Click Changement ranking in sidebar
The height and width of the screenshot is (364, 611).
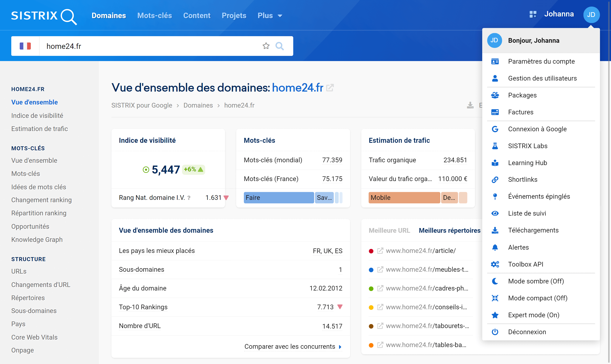click(41, 200)
